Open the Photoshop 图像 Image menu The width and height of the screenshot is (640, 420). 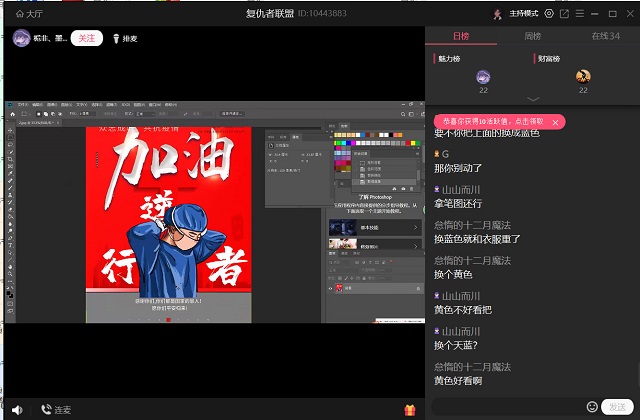pyautogui.click(x=52, y=105)
